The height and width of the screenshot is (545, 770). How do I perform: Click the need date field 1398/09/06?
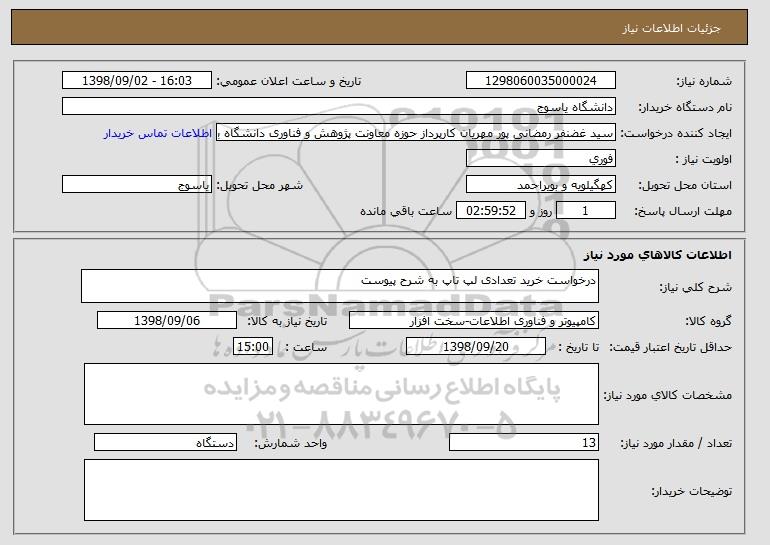167,321
